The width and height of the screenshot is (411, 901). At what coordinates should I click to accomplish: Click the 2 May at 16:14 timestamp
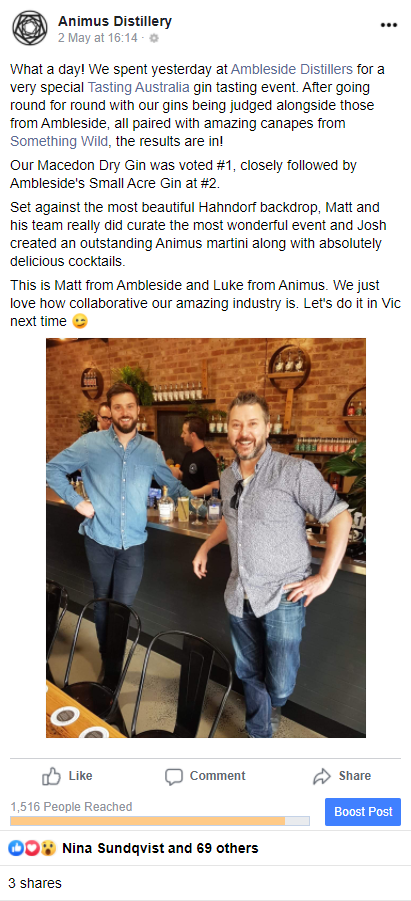click(x=98, y=38)
